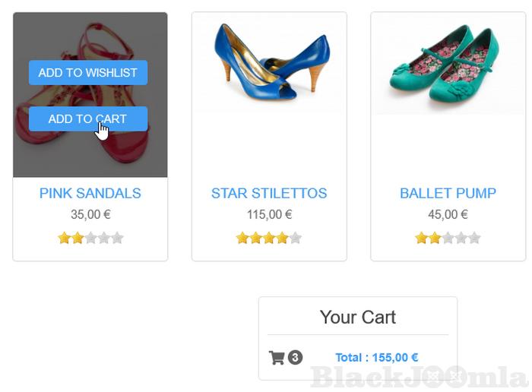Rate Pink Sandals one star

point(65,238)
